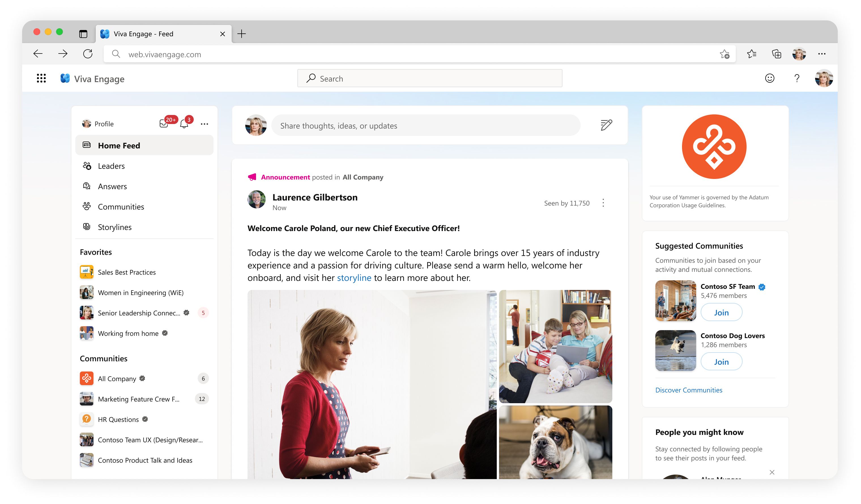Add page to favorites star icon
This screenshot has height=504, width=861.
[x=724, y=54]
